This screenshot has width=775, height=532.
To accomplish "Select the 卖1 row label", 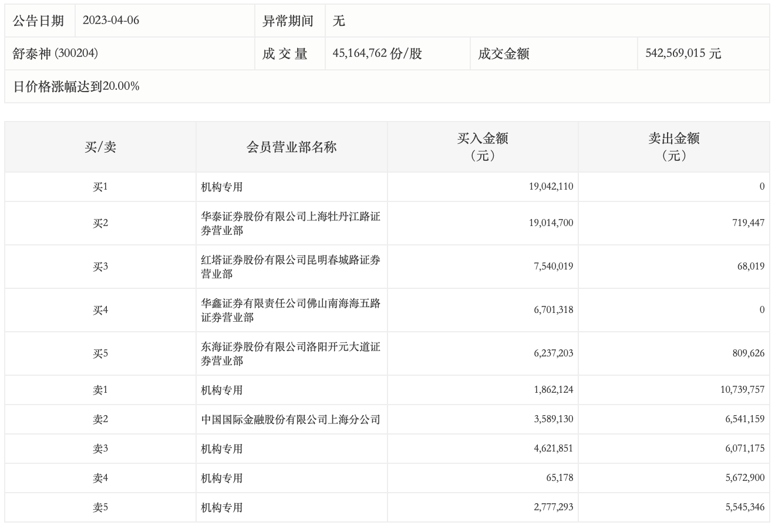I will point(100,390).
